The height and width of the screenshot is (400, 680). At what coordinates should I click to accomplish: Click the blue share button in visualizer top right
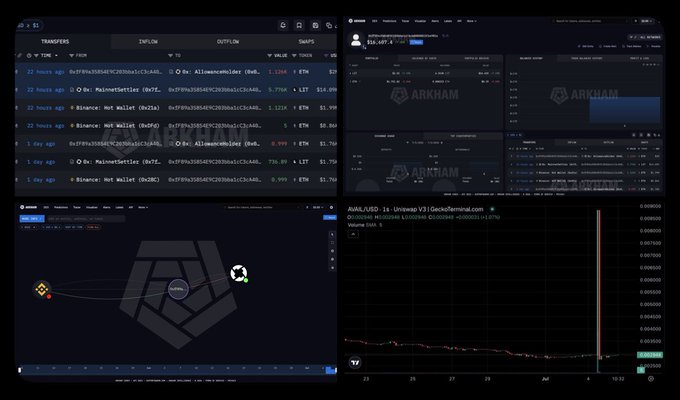330,218
